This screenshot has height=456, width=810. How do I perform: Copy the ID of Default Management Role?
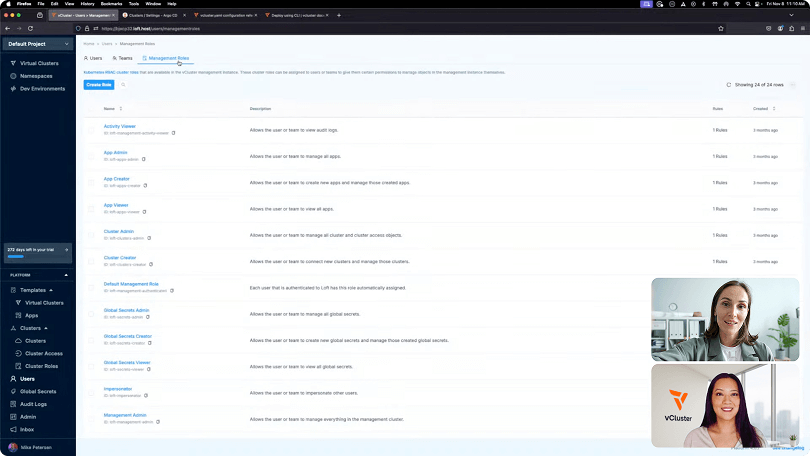172,291
